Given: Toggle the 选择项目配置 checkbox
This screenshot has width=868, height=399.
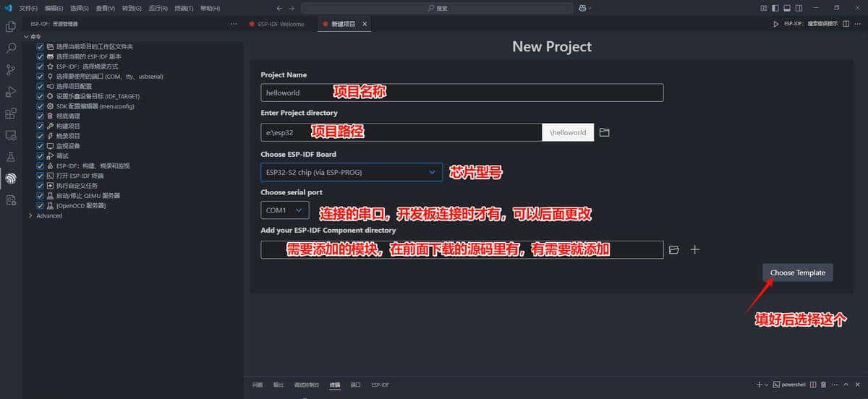Looking at the screenshot, I should [x=41, y=86].
